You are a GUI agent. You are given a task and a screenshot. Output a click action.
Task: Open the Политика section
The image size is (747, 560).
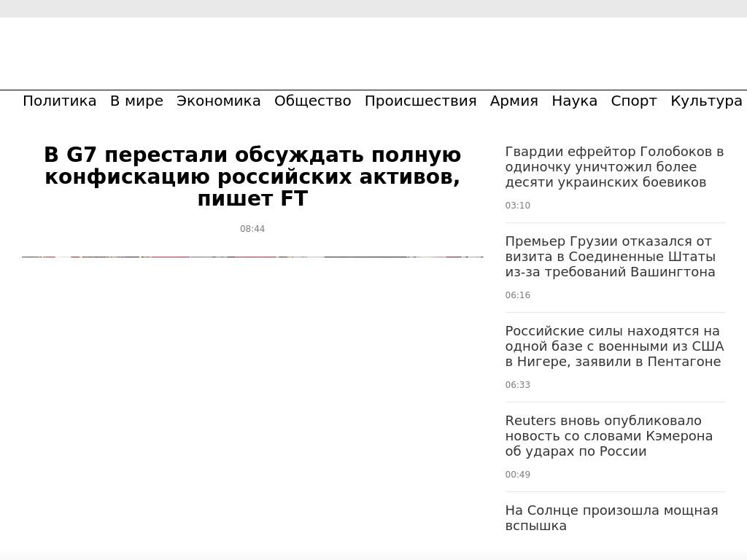(59, 101)
